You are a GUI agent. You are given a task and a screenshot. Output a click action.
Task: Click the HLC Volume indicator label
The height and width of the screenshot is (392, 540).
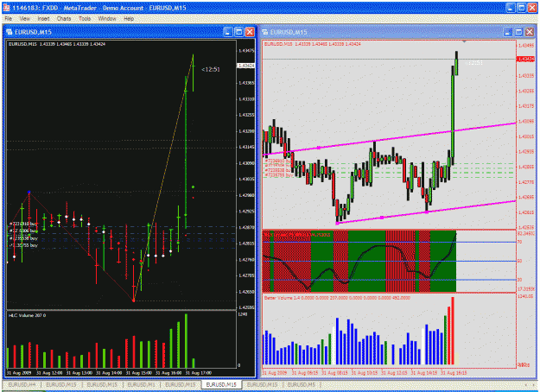[x=27, y=315]
